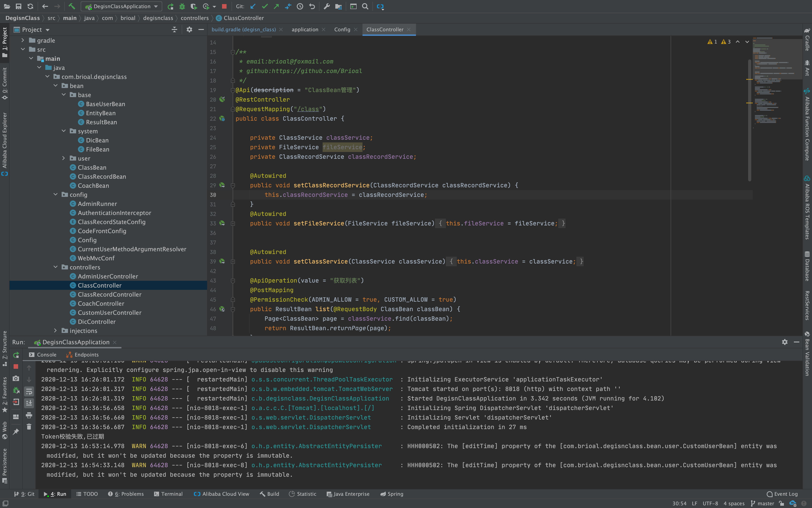812x508 pixels.
Task: Close the ClassController tab
Action: [409, 29]
